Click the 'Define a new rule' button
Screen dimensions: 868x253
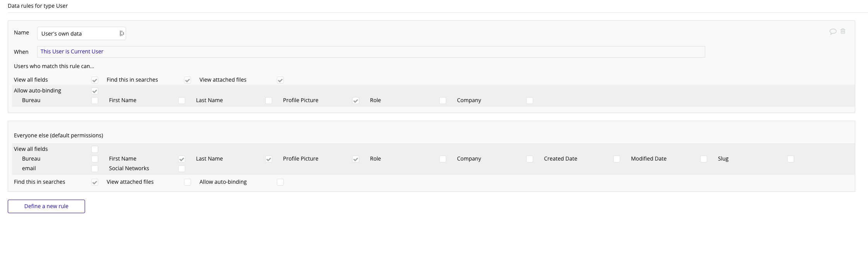click(46, 206)
